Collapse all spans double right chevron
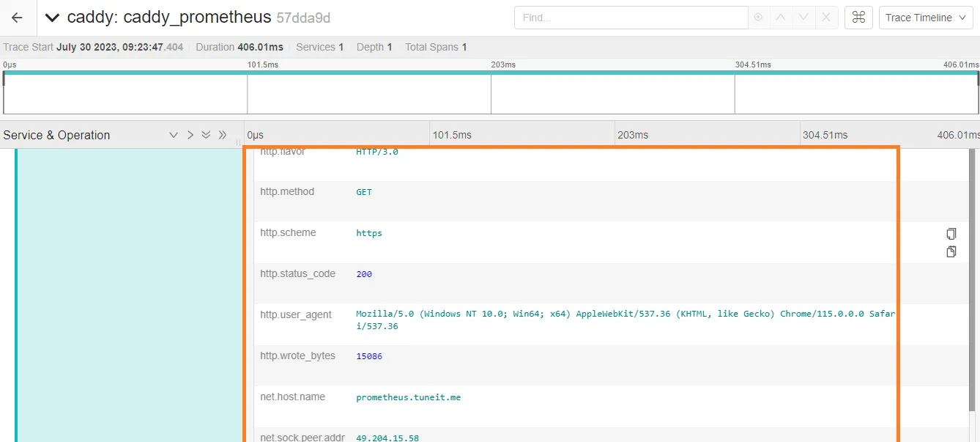 [223, 135]
